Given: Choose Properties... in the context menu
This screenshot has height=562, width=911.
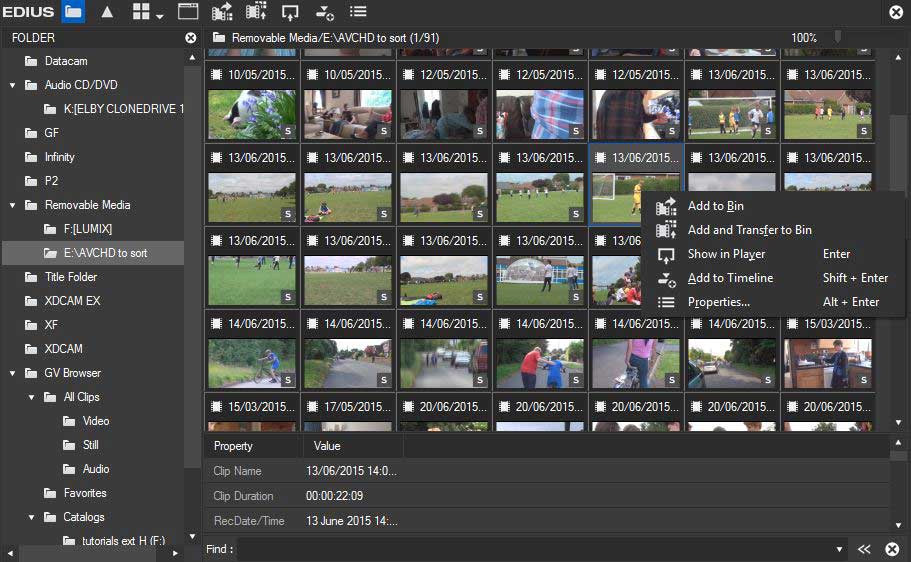Looking at the screenshot, I should [x=718, y=302].
